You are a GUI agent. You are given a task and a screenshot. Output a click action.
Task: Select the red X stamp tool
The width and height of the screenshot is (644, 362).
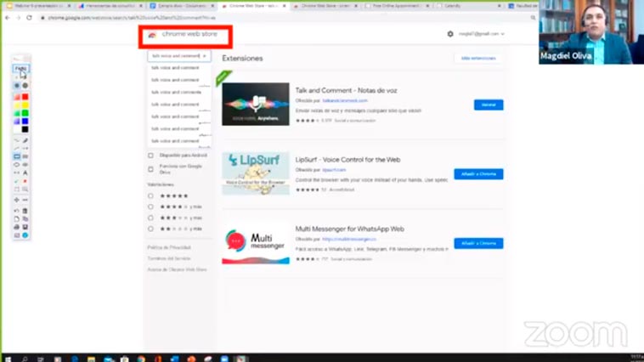(25, 181)
